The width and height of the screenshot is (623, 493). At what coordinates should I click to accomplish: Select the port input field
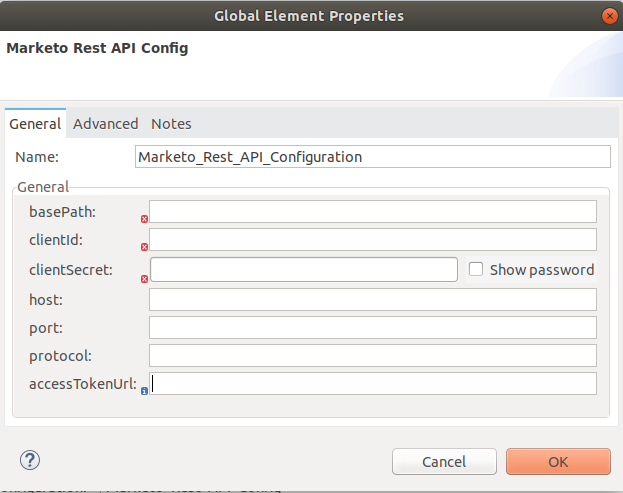tap(372, 327)
